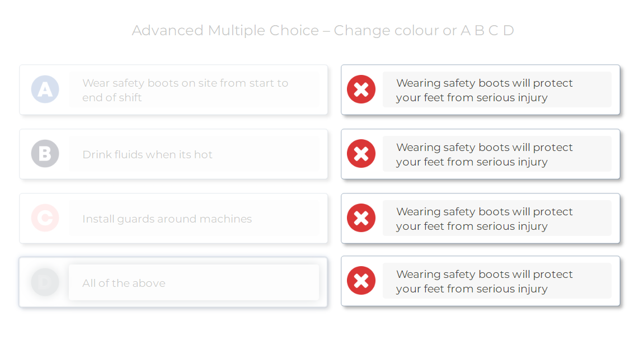Click the blue letter A icon
The width and height of the screenshot is (639, 364).
point(45,89)
